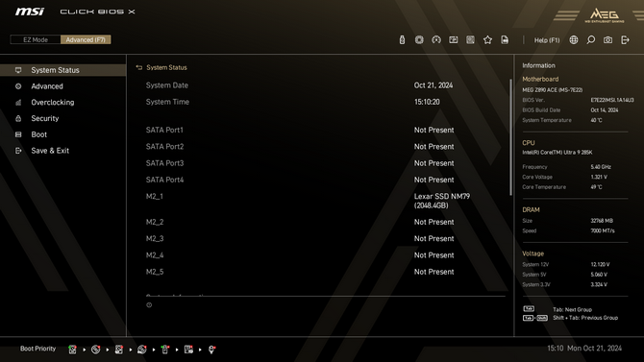Screen dimensions: 644x362
Task: Open language selection globe icon
Action: point(574,39)
